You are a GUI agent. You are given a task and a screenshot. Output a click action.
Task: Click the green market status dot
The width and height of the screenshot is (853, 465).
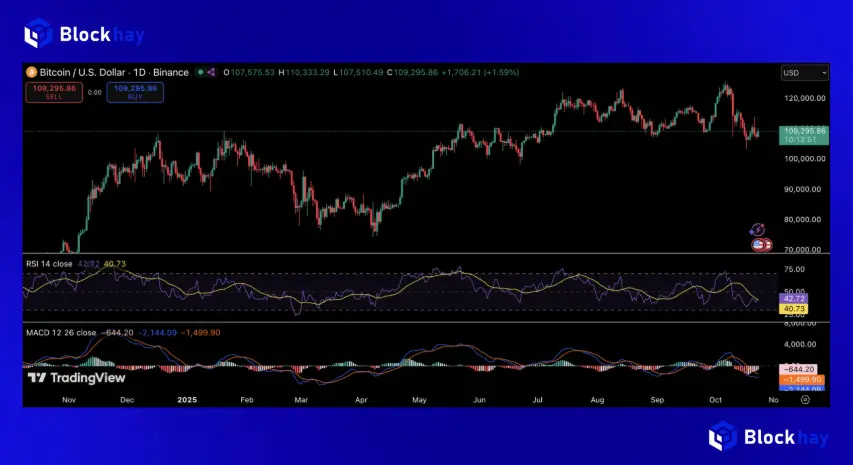(x=200, y=72)
